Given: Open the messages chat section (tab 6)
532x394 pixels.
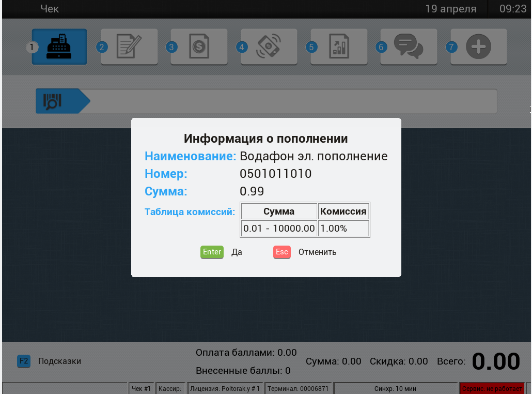Looking at the screenshot, I should [x=409, y=47].
